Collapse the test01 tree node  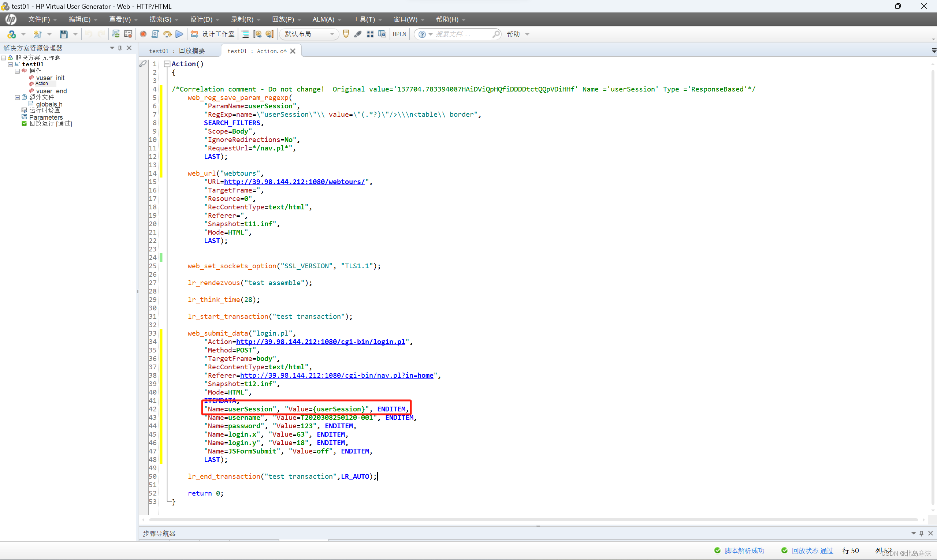[11, 64]
